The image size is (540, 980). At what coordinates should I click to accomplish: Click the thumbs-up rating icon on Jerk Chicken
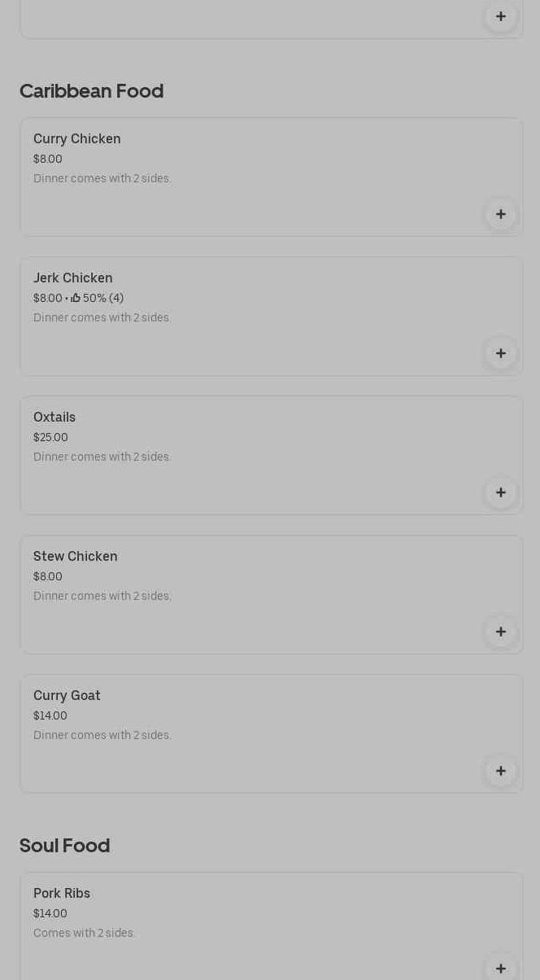(76, 298)
